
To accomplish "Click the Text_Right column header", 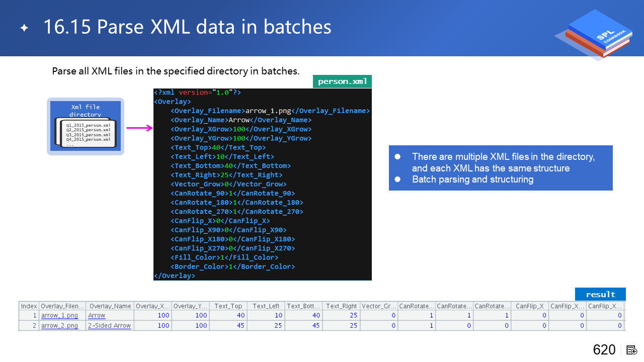I will [341, 306].
